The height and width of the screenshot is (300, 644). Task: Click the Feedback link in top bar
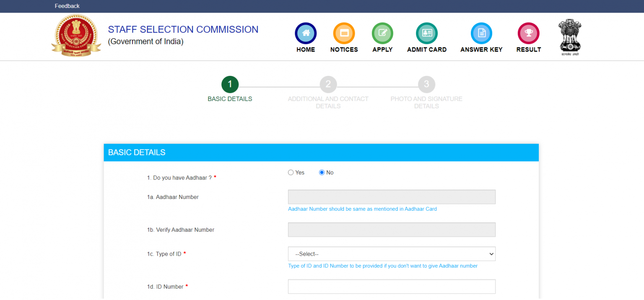click(x=67, y=6)
